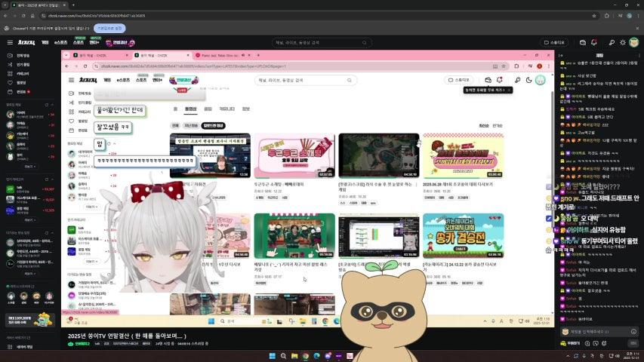
Task: Open the 게임 menu in the dark header
Action: 45,42
